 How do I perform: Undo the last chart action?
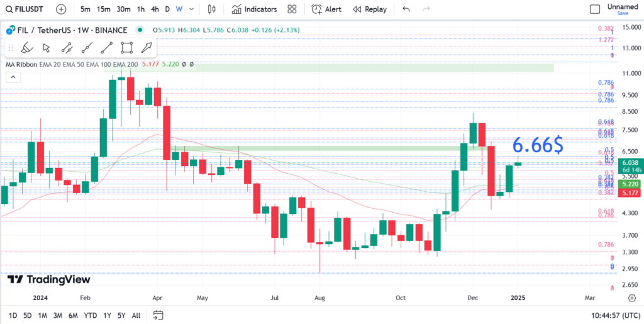point(406,9)
